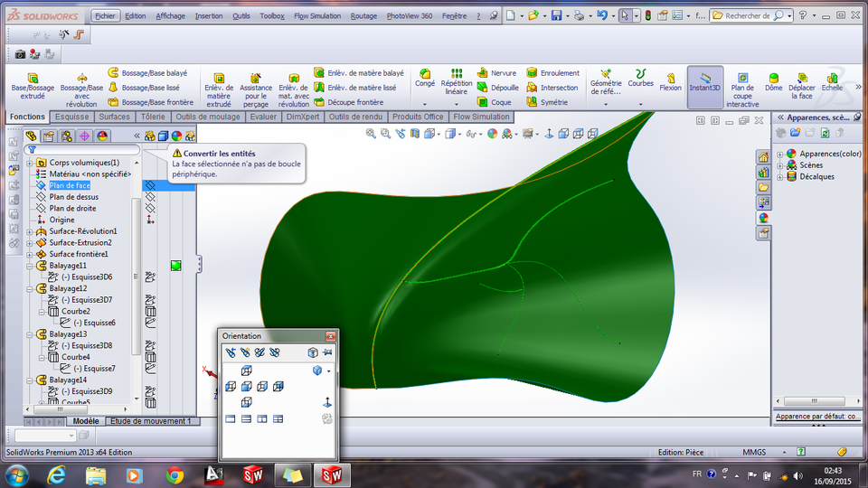Expand Surface frontière1 node
The width and height of the screenshot is (868, 488).
(29, 255)
